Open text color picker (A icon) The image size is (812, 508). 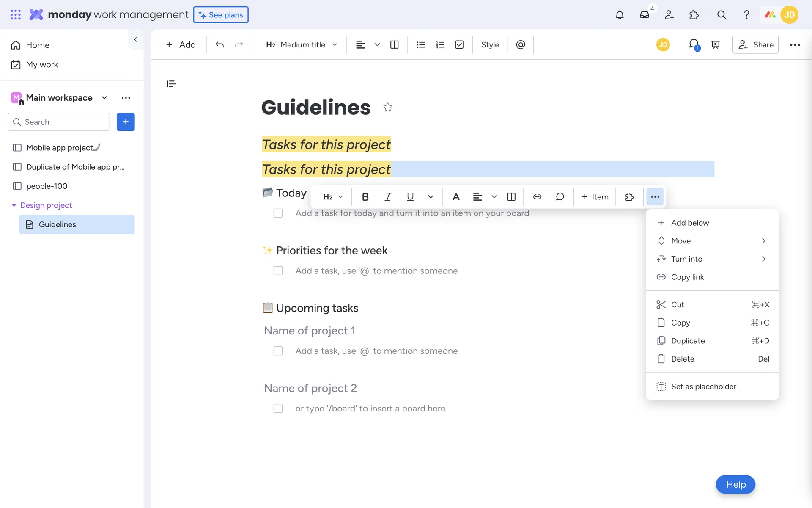coord(456,197)
